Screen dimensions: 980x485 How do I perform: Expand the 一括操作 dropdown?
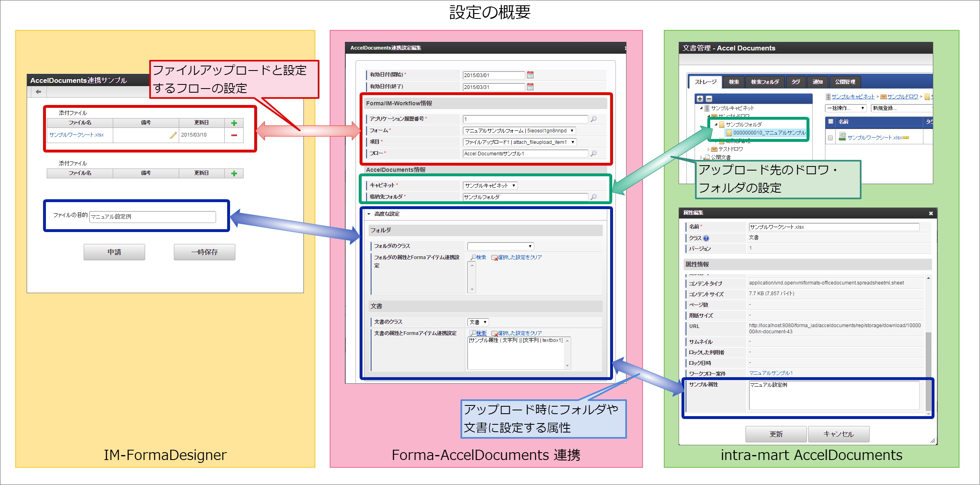(x=846, y=108)
